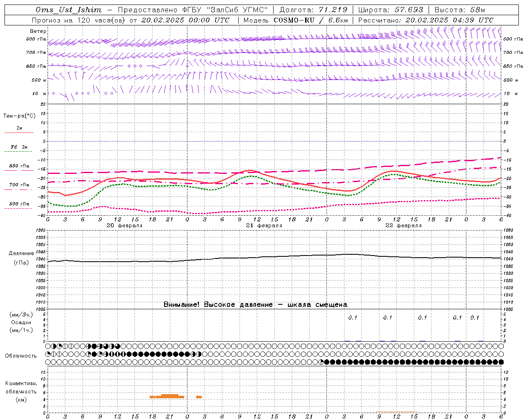Screen dimensions: 525x420
Task: Select the model label COSMO-RU / 6.6км
Action: pos(310,20)
